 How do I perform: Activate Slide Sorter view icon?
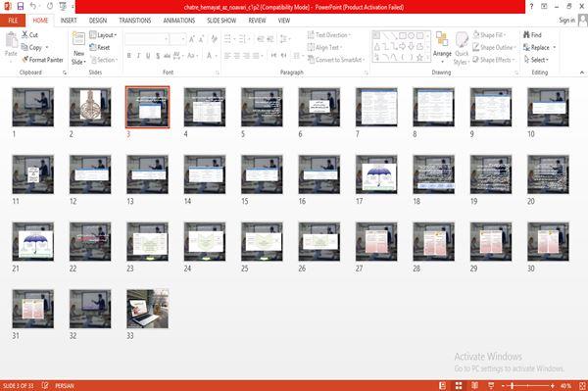(459, 385)
